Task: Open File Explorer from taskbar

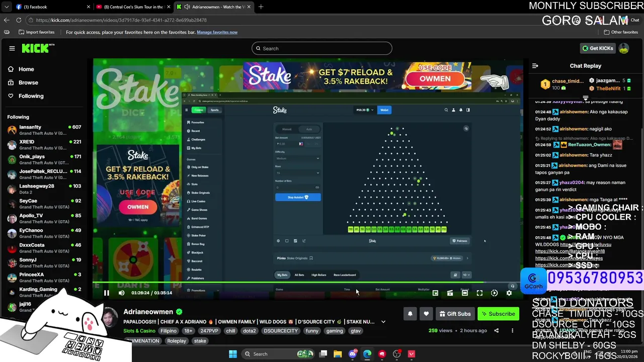Action: (x=338, y=354)
